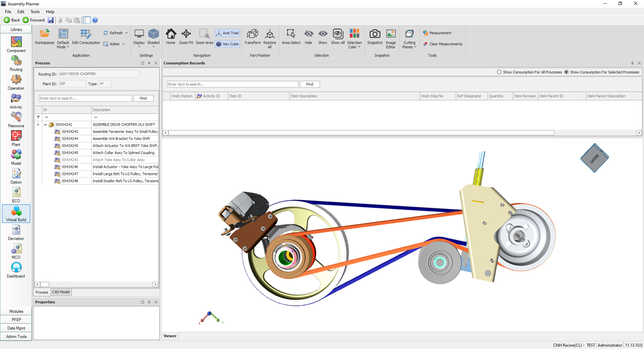Switch to the CAD Model tab

click(x=61, y=292)
